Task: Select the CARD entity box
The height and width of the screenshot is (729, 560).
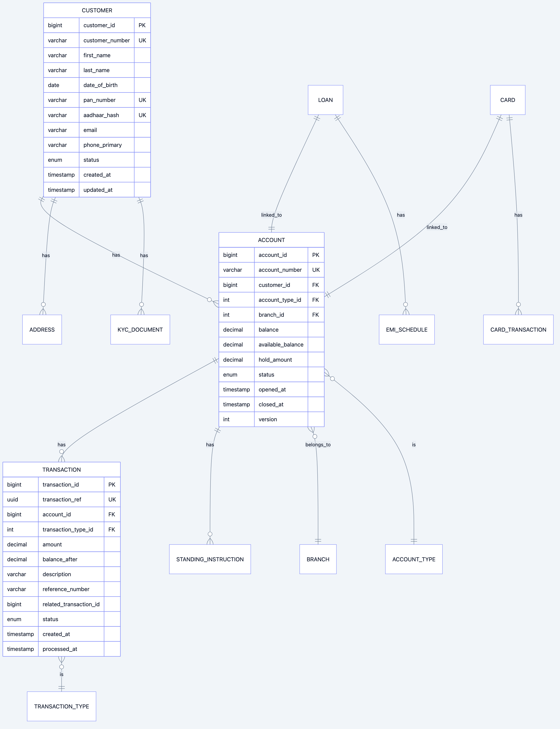Action: [x=508, y=100]
